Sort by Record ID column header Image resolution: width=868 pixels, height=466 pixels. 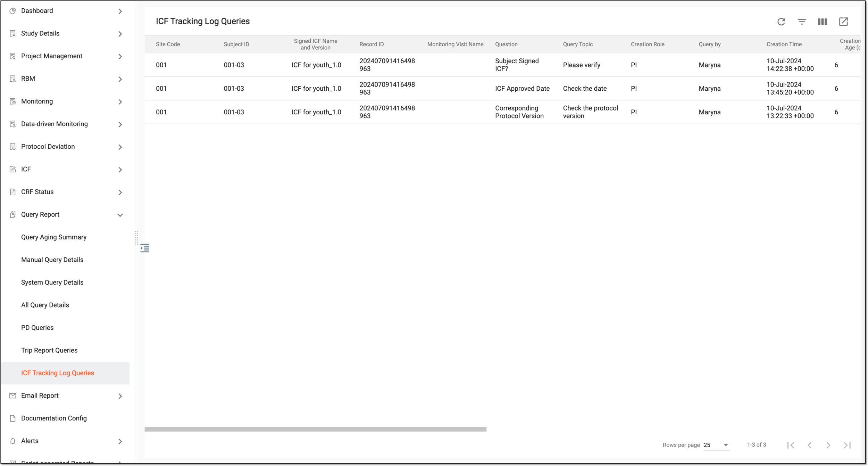(x=372, y=44)
